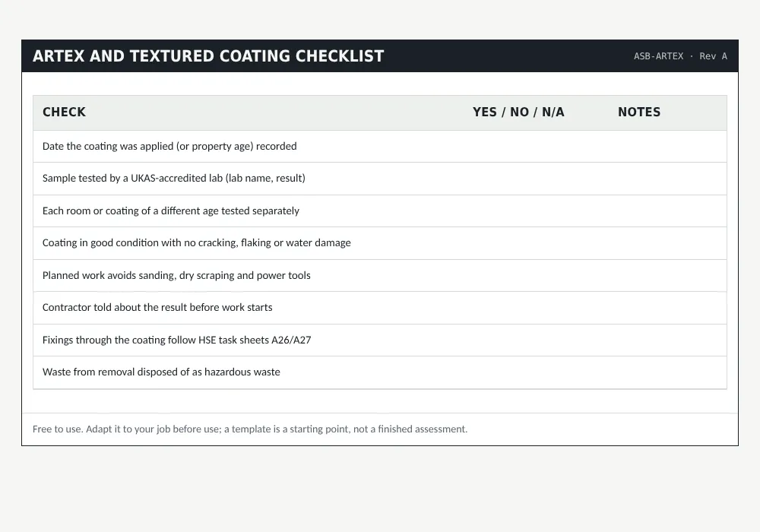The width and height of the screenshot is (760, 532).
Task: Select row 'Sample tested by a UKAS-accredited lab'
Action: (380, 179)
